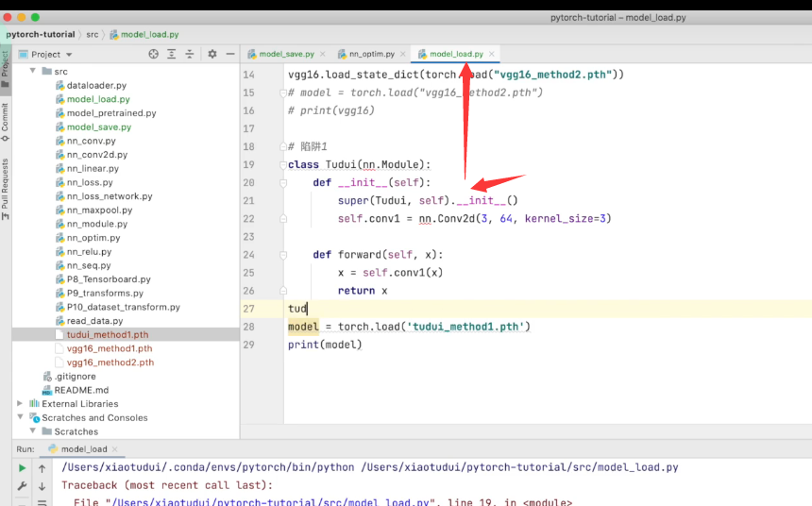This screenshot has width=812, height=506.
Task: Open Pull Requests side tab
Action: coord(5,189)
